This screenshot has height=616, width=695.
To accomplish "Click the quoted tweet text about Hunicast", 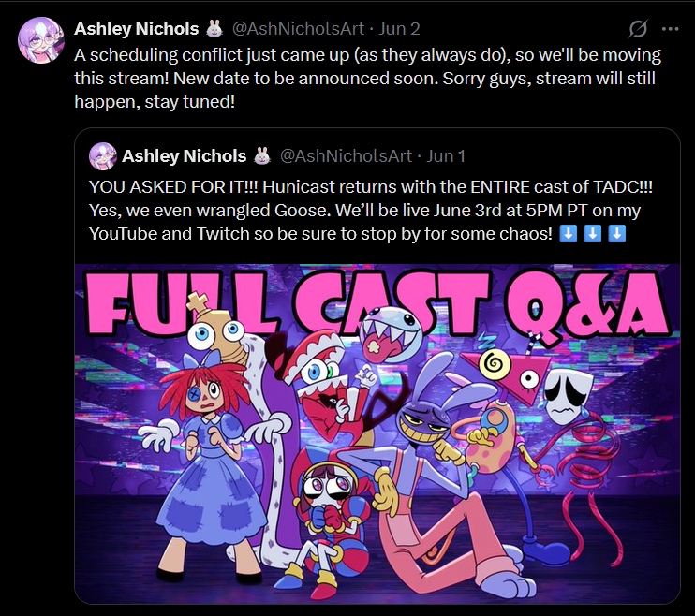I will [x=371, y=210].
